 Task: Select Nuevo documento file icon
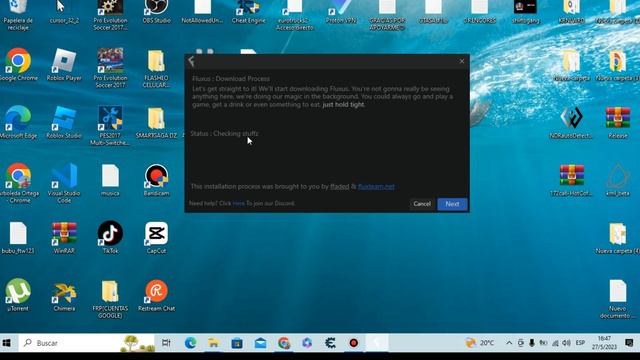618,299
